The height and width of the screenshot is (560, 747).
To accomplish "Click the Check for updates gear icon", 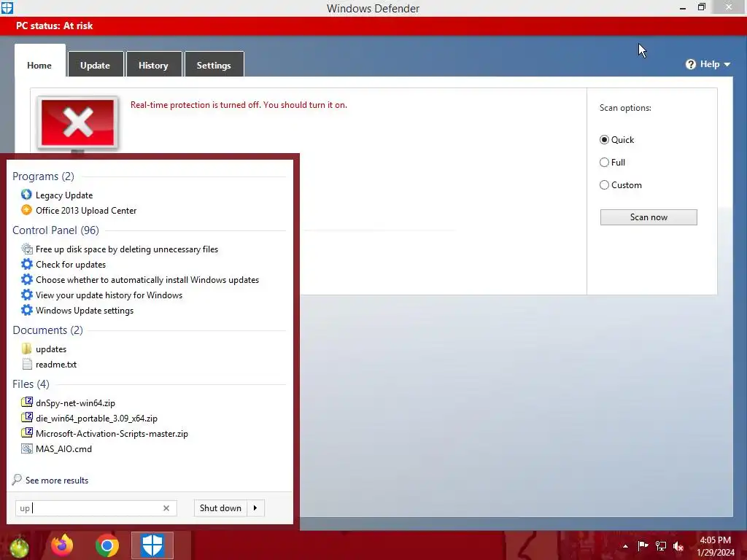I will (27, 264).
